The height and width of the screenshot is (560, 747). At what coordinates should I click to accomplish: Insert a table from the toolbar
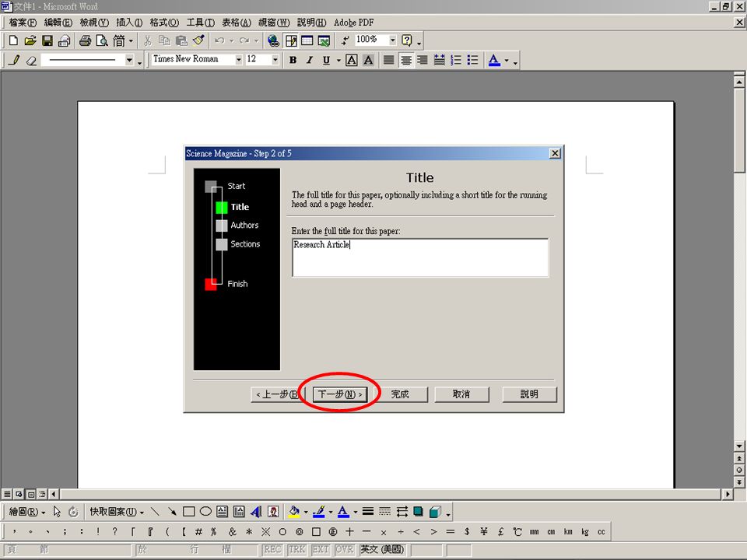click(x=307, y=40)
